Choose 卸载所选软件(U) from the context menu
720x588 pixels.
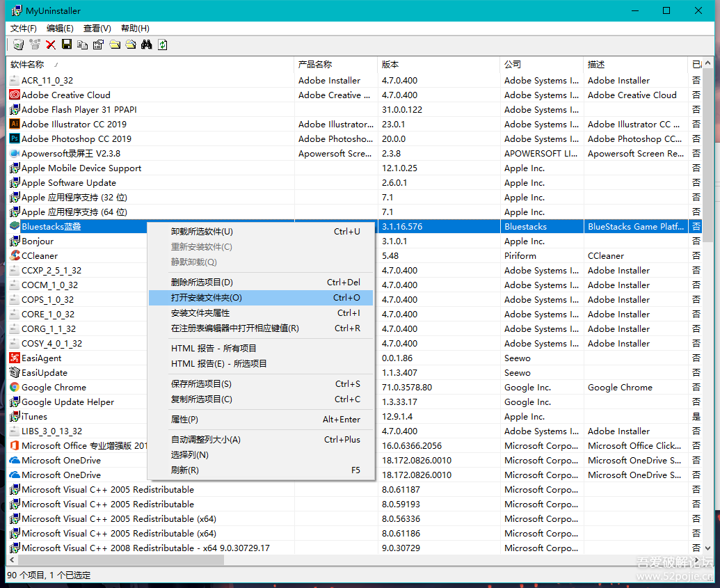coord(261,232)
